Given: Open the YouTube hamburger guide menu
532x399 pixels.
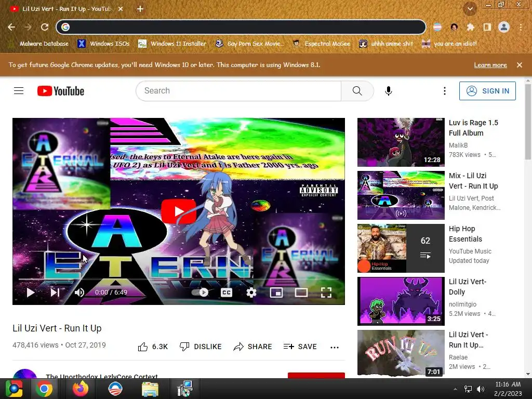Looking at the screenshot, I should [x=19, y=91].
